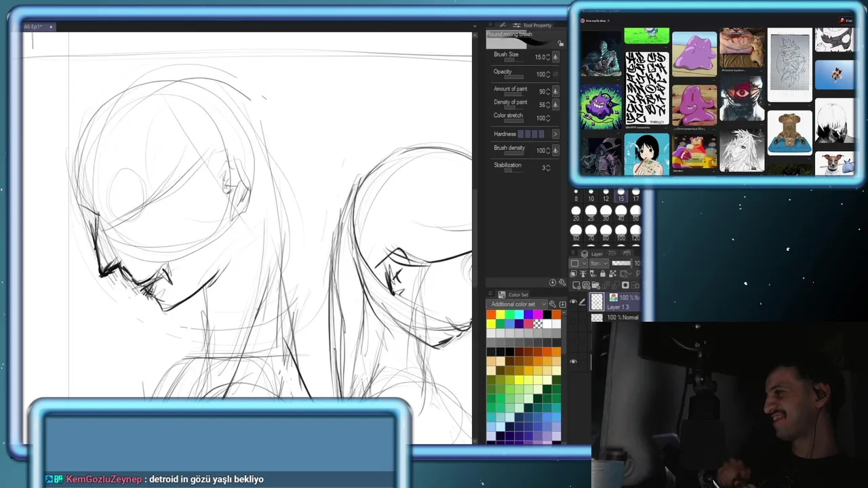Viewport: 868px width, 488px height.
Task: Pick the cyan swatch in top row
Action: (x=519, y=314)
